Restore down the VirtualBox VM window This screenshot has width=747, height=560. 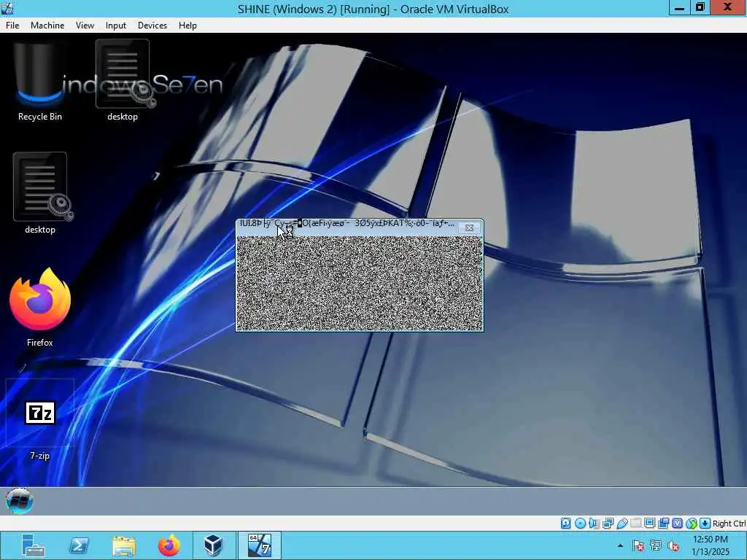(x=700, y=7)
